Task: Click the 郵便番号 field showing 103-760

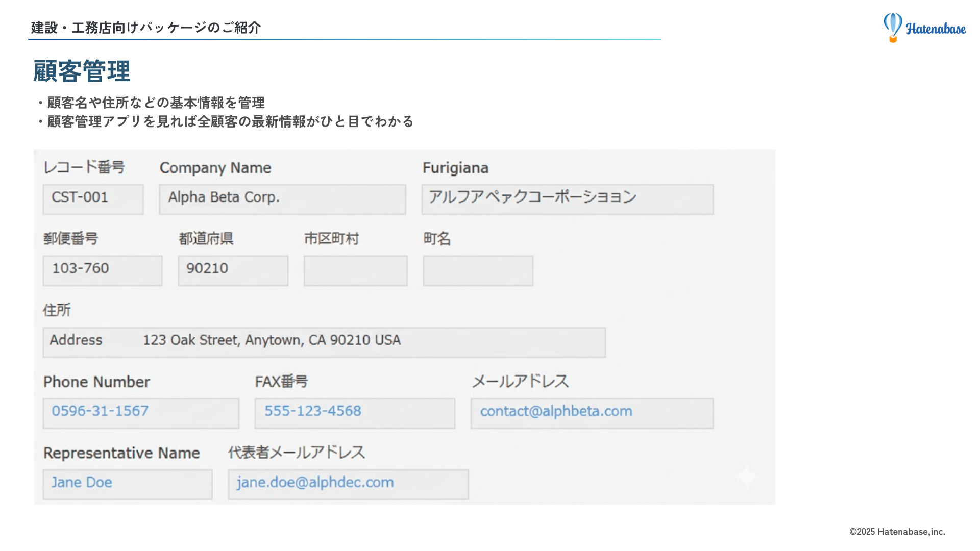Action: (102, 270)
